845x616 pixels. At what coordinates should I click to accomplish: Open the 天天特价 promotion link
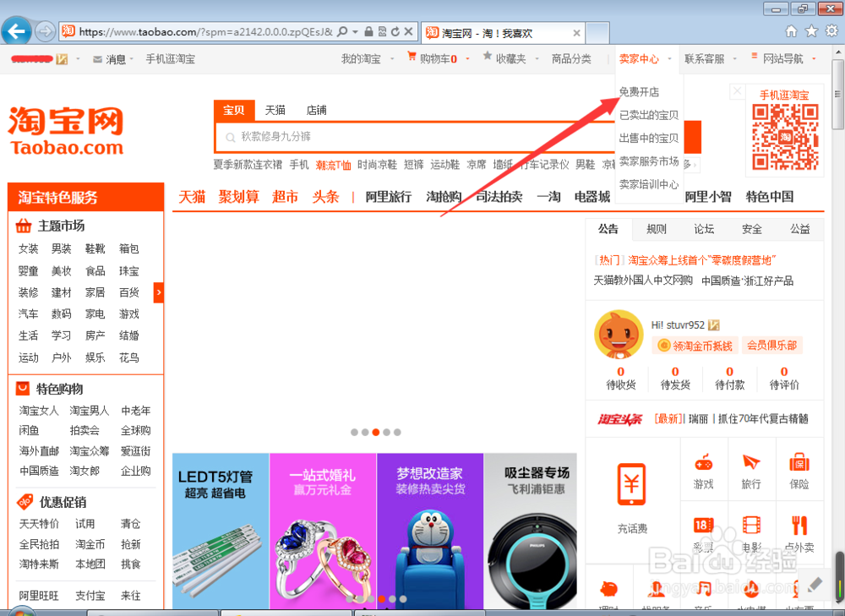point(39,524)
